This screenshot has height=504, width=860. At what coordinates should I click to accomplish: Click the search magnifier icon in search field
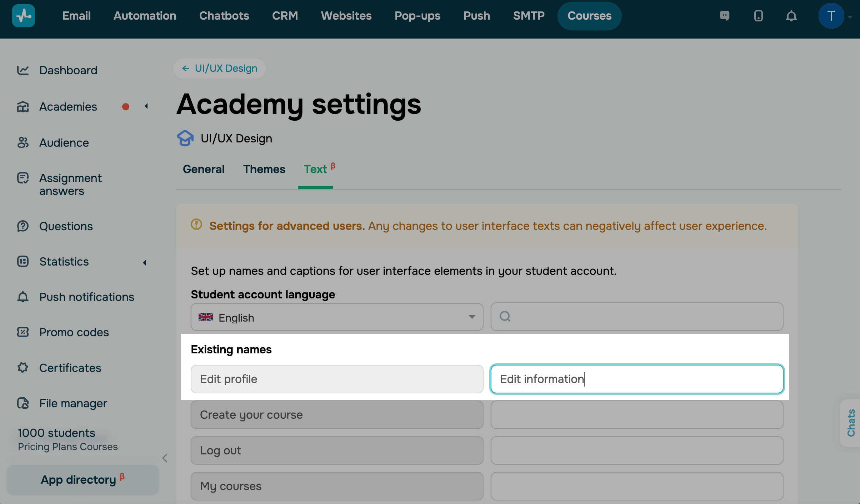[505, 317]
